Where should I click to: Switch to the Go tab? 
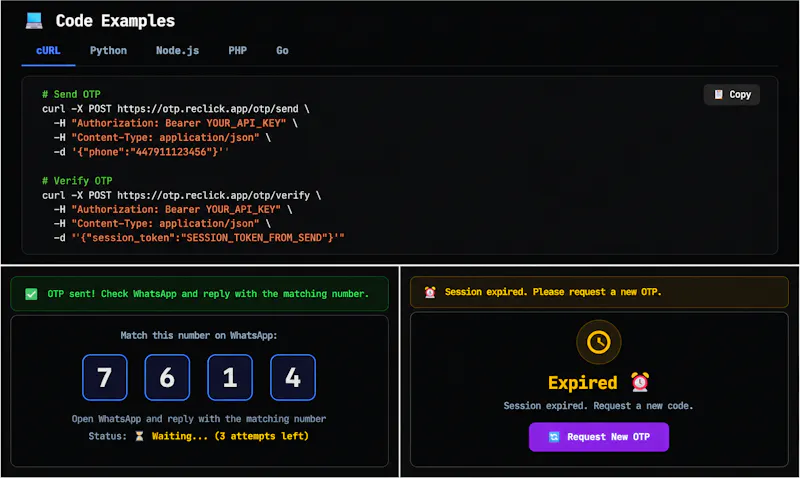tap(282, 51)
